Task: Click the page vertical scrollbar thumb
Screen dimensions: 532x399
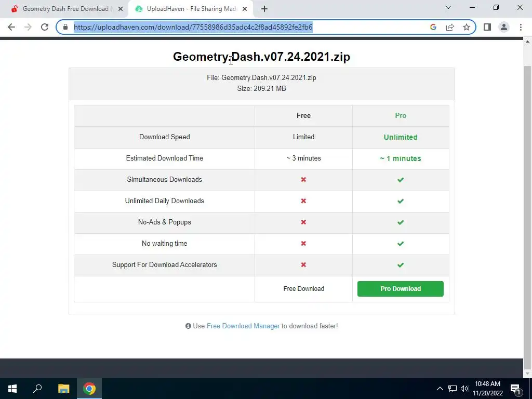Action: (x=528, y=217)
